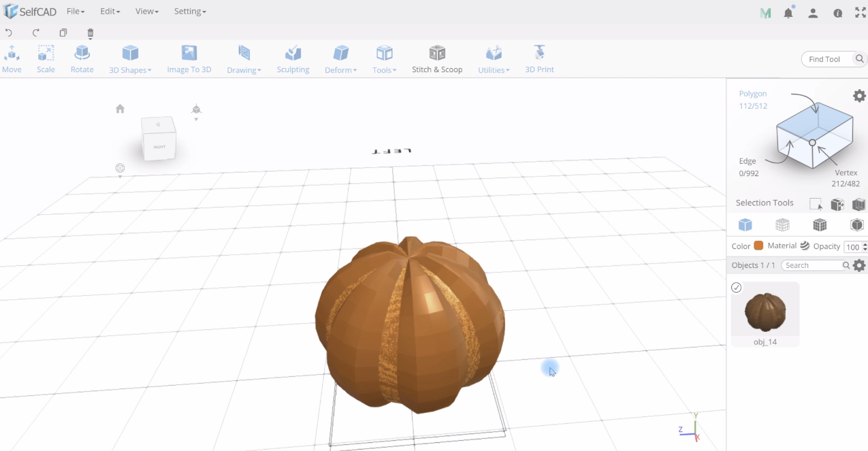Click the Find Tool magnifier icon

860,59
